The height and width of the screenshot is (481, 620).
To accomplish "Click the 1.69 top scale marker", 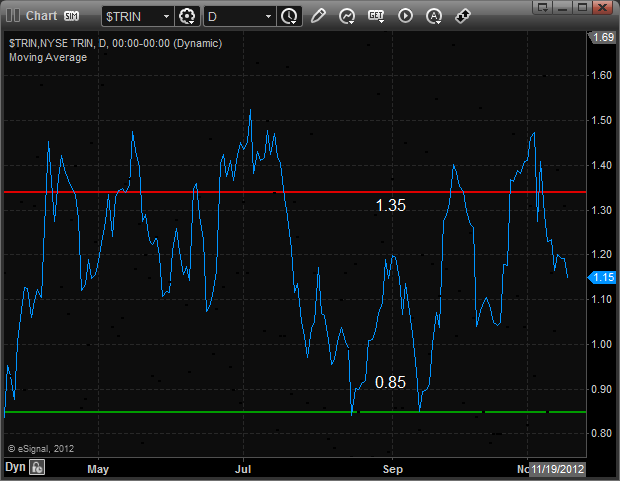I will click(x=602, y=38).
